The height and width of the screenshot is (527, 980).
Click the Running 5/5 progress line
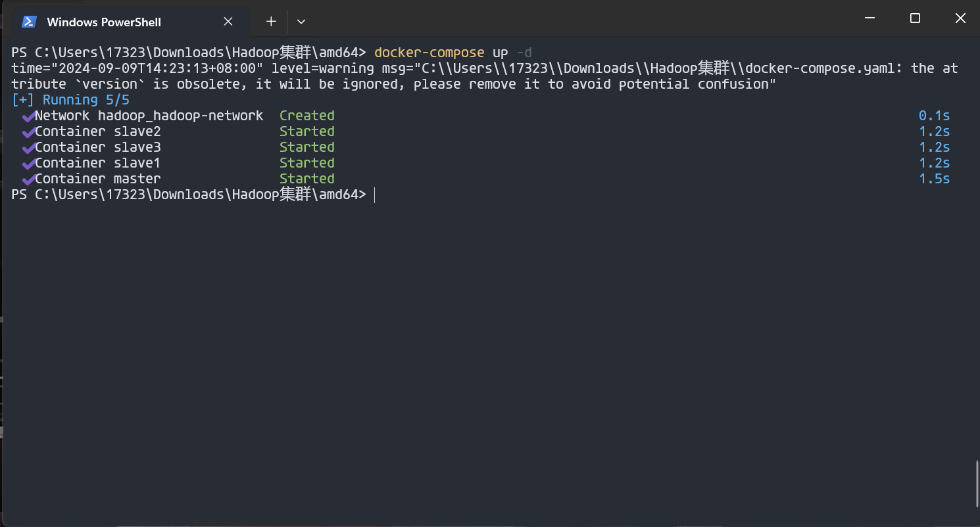[70, 100]
